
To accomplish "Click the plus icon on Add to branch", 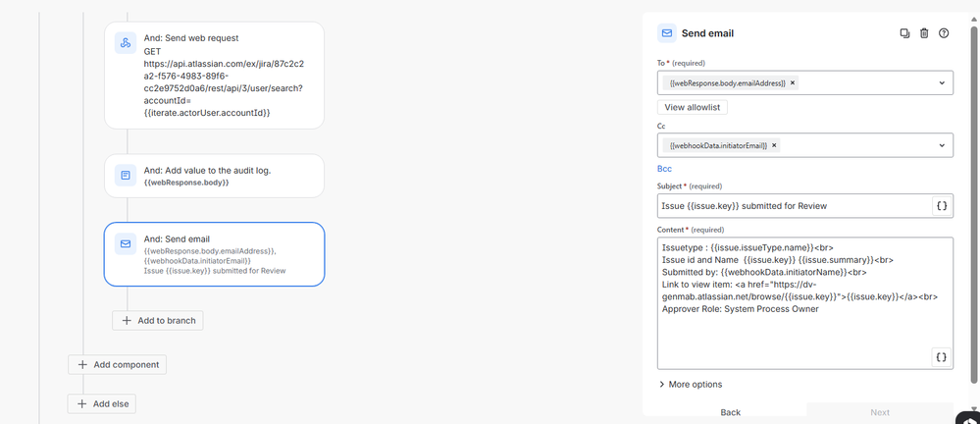I will tap(127, 320).
